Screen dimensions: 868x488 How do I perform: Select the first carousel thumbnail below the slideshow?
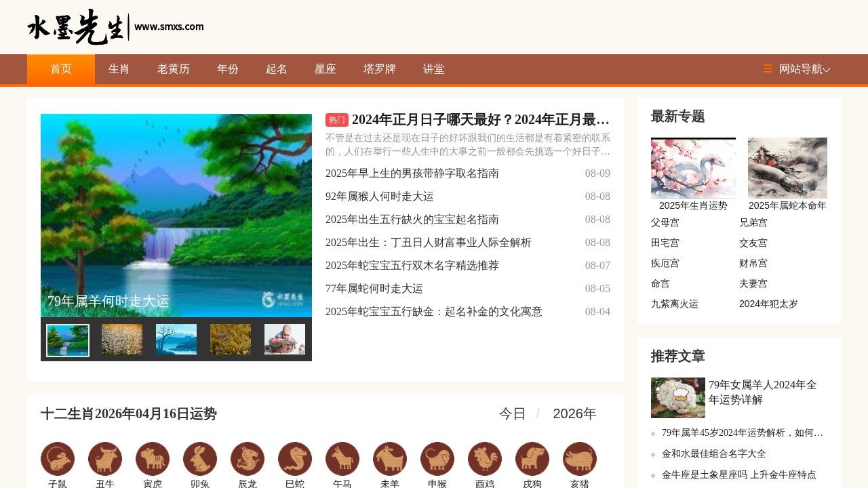(67, 339)
